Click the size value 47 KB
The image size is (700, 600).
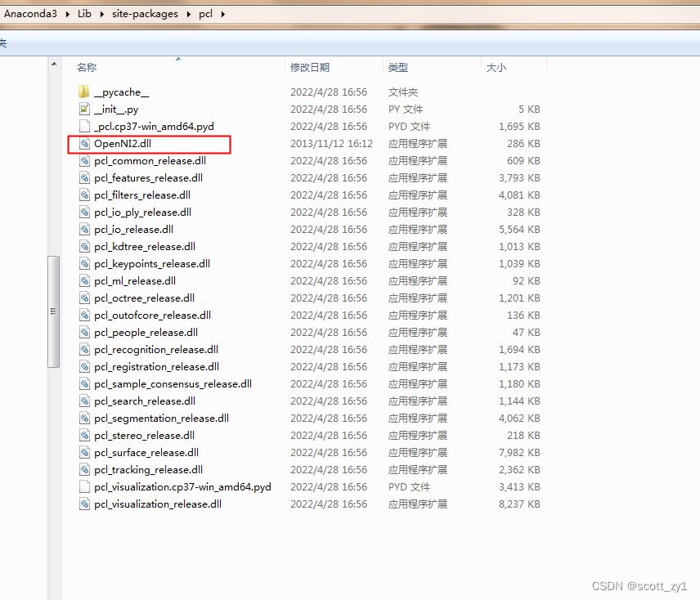[x=526, y=333]
